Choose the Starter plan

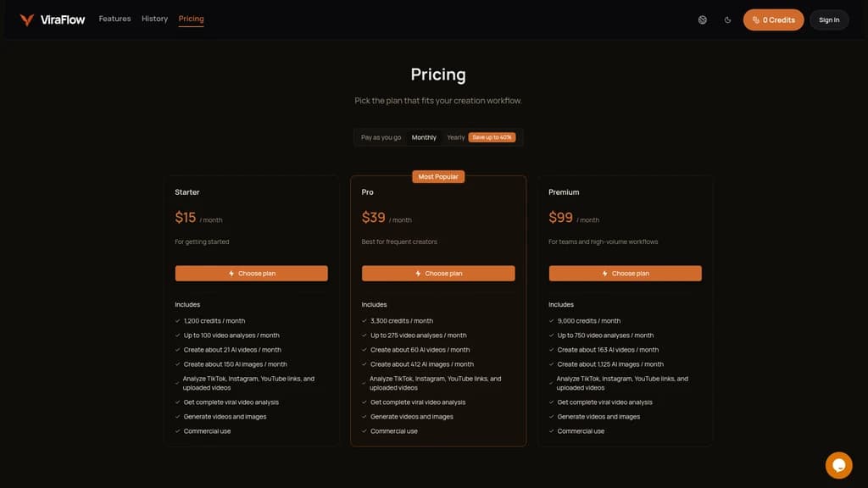pyautogui.click(x=251, y=274)
